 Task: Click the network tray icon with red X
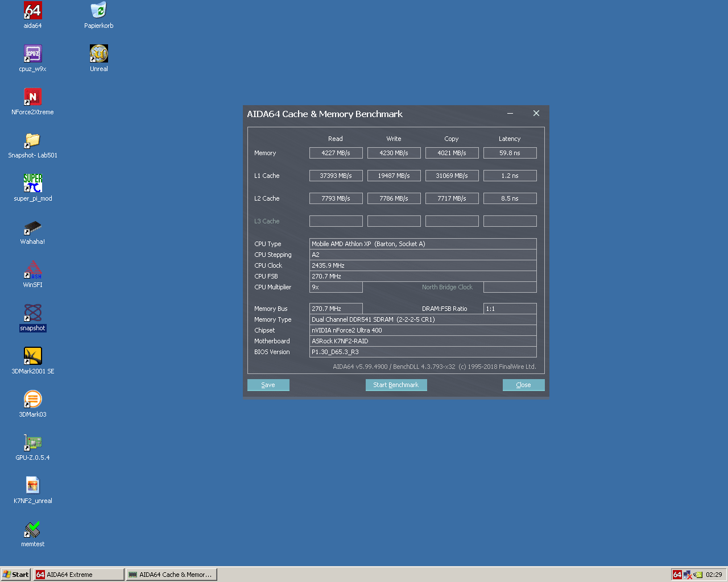point(687,575)
